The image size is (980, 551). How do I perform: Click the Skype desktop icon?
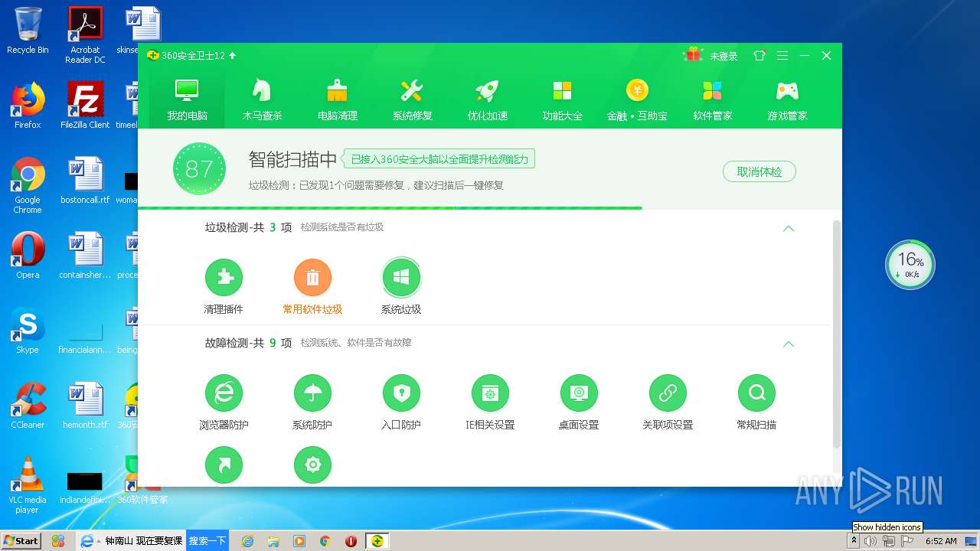(x=28, y=331)
